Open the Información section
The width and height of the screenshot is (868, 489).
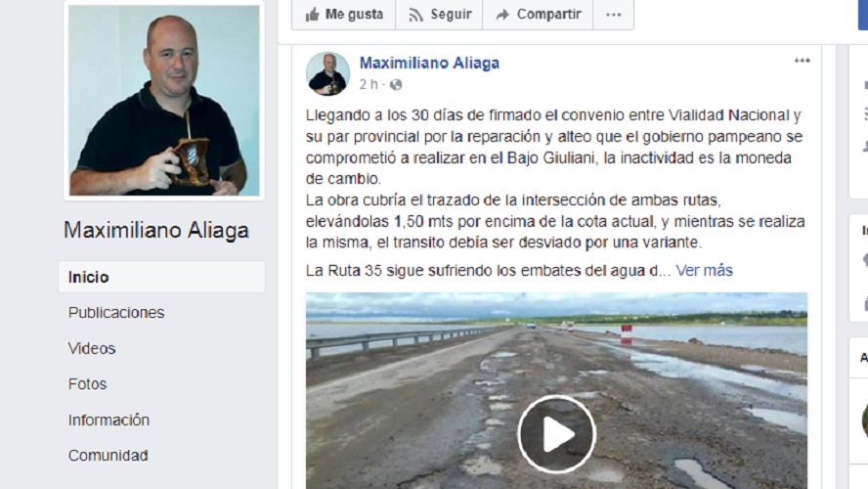109,420
